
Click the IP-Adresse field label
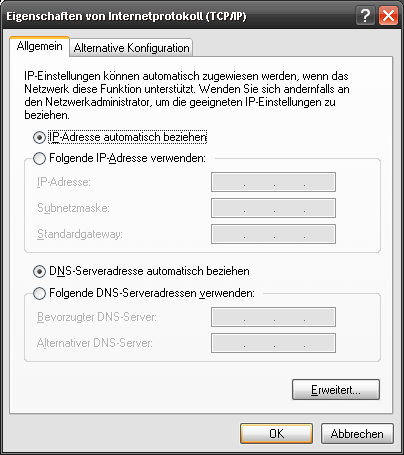click(64, 182)
